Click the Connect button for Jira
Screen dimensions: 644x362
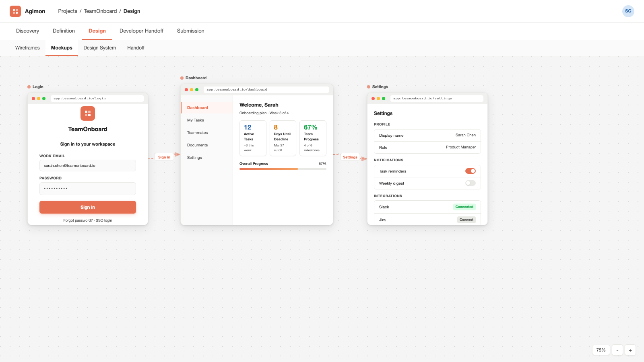click(x=466, y=220)
